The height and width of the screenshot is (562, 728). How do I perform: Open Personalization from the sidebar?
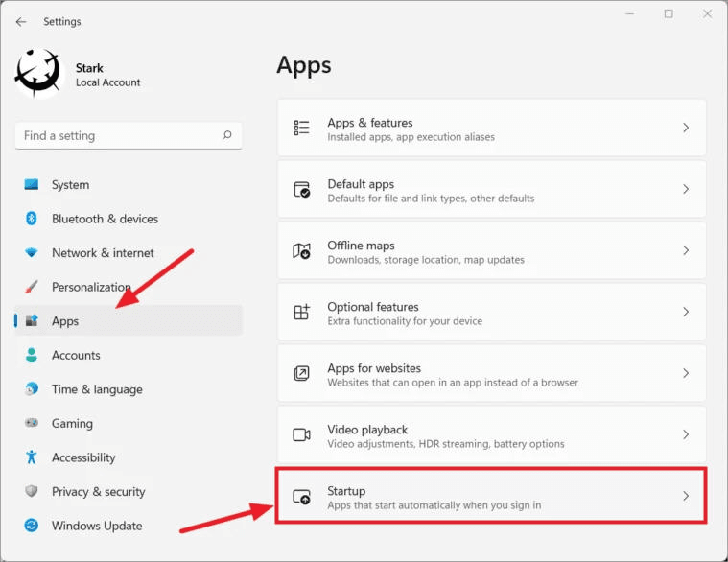point(90,287)
